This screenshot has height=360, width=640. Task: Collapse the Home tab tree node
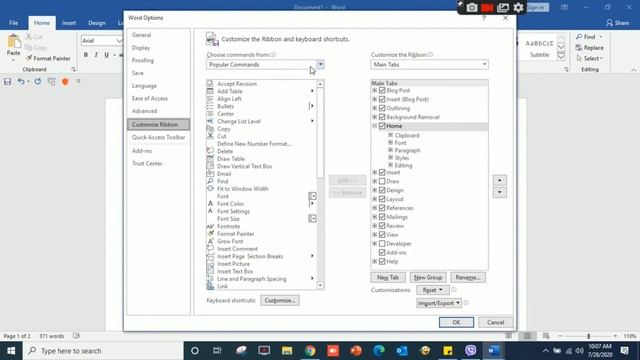(x=375, y=126)
